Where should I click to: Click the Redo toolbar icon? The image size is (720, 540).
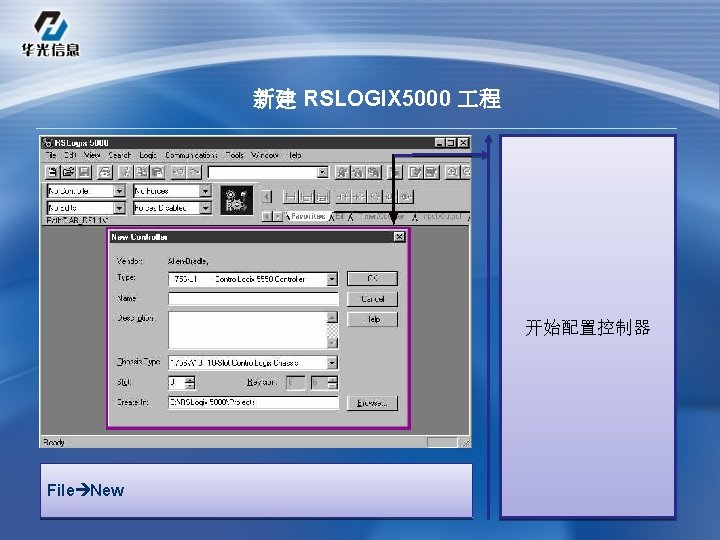point(194,172)
